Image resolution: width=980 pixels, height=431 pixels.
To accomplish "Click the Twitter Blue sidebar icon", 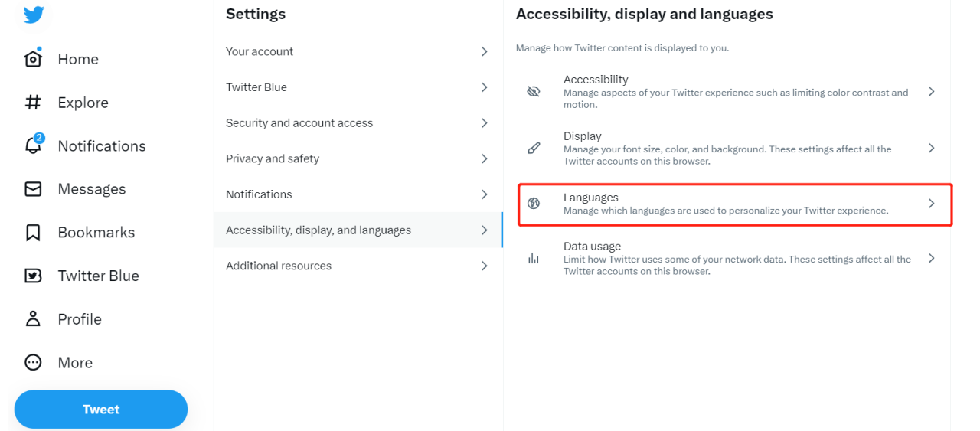I will (33, 276).
